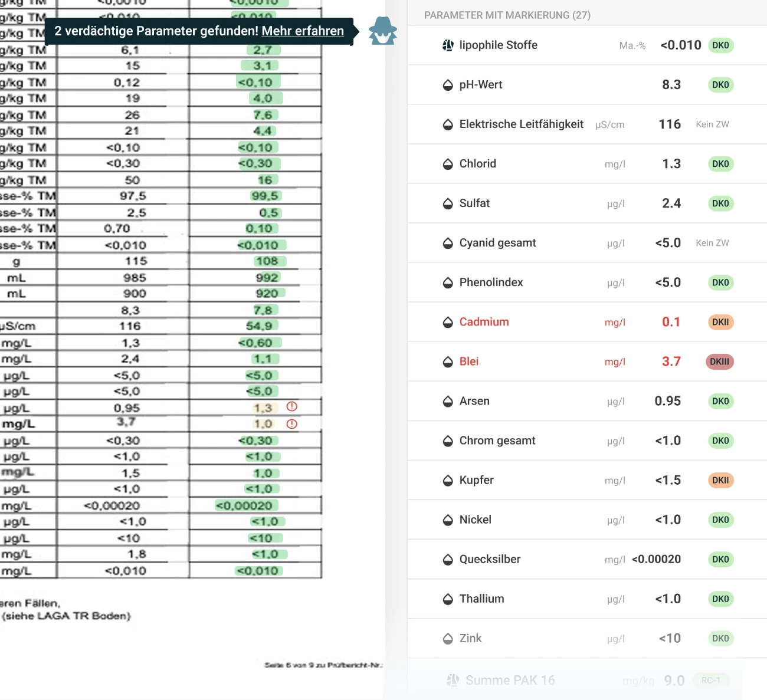Click the DKII badge for Cadmium
767x700 pixels.
(720, 322)
